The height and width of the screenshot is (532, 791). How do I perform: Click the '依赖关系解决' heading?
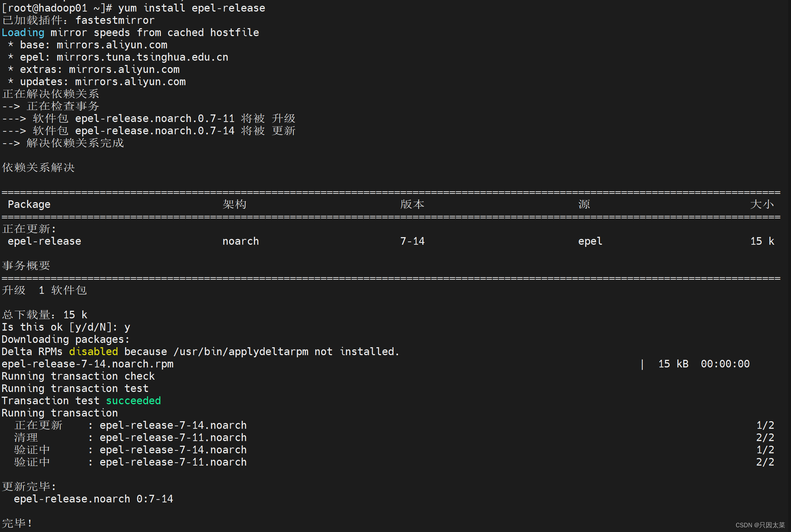pyautogui.click(x=38, y=167)
